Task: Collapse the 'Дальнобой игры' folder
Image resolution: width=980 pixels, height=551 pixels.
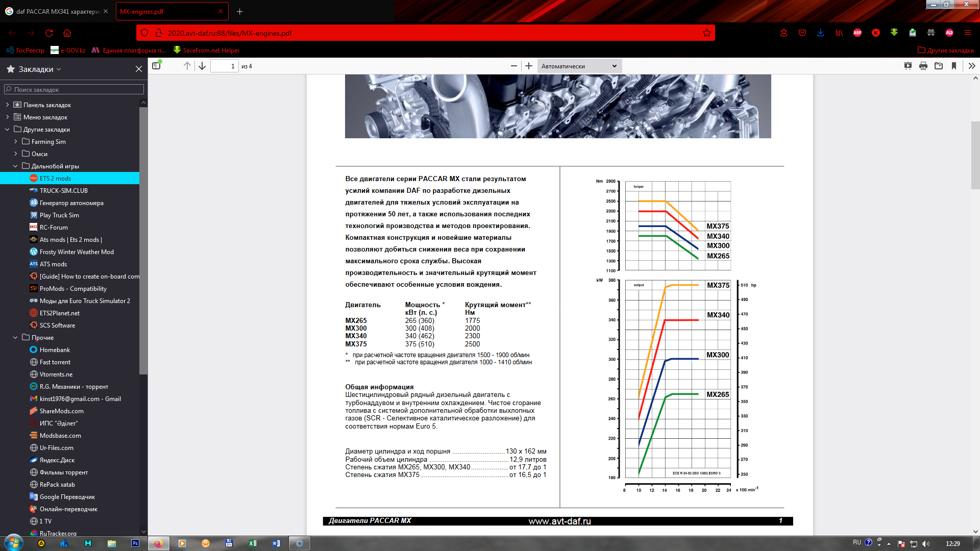Action: click(15, 166)
